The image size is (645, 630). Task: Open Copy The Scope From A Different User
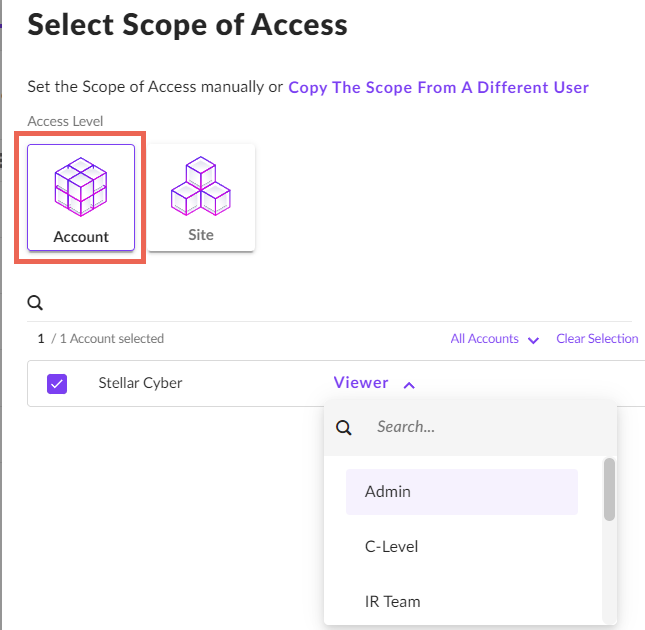point(438,87)
